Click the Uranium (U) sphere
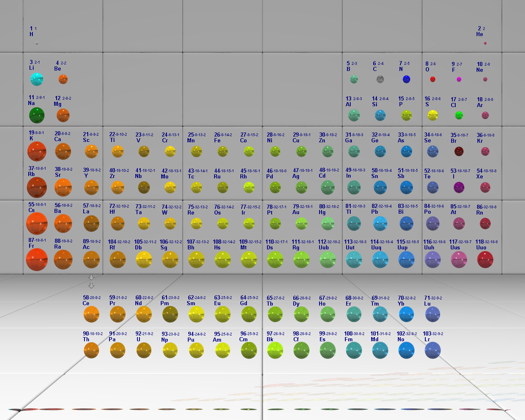This screenshot has width=525, height=420. [x=144, y=350]
